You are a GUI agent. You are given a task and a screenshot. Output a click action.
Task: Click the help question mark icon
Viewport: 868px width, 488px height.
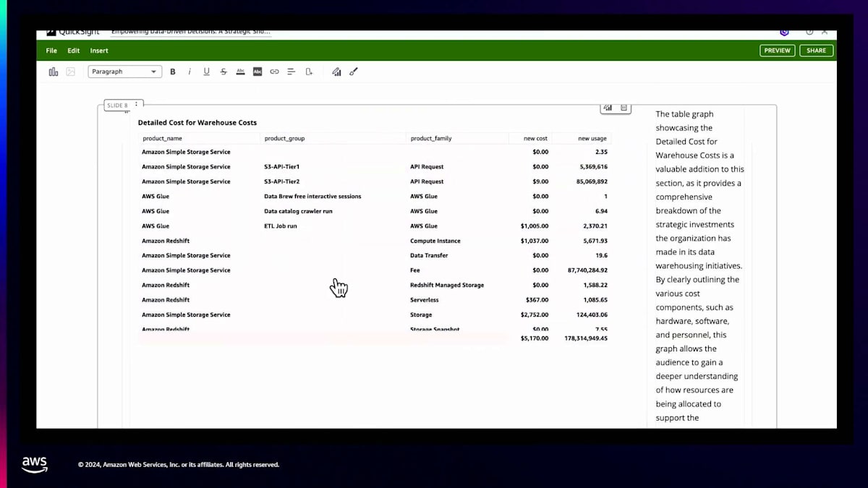[809, 32]
